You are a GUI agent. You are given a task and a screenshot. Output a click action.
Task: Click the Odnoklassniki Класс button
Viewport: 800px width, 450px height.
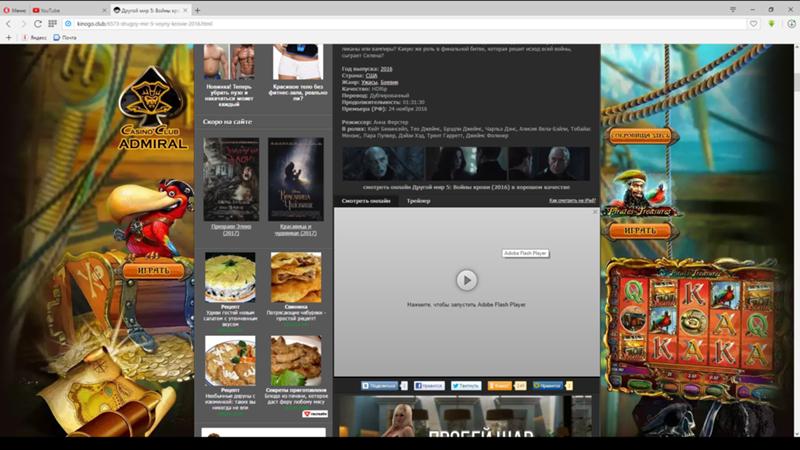[500, 386]
